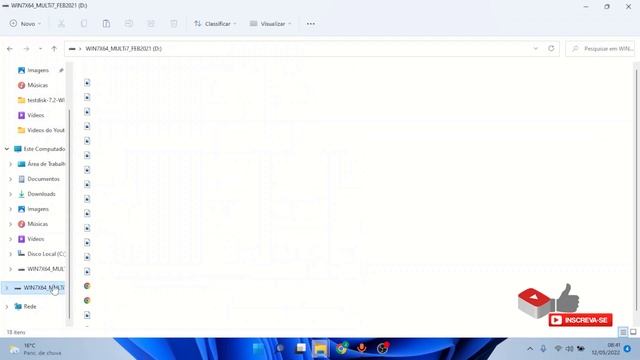This screenshot has height=360, width=640.
Task: Click the address bar path WIN7X64_MULTI7_FEB2021 (D:)
Action: (123, 49)
